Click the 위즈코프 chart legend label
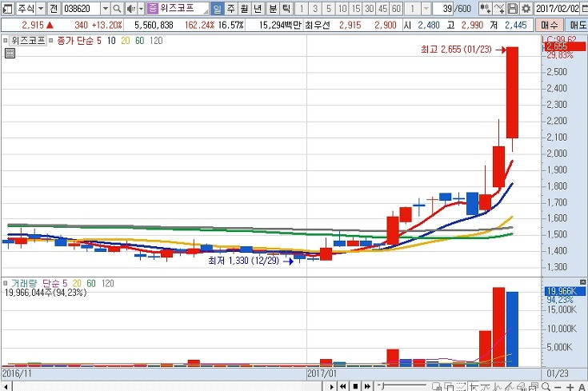The width and height of the screenshot is (588, 391). click(28, 41)
